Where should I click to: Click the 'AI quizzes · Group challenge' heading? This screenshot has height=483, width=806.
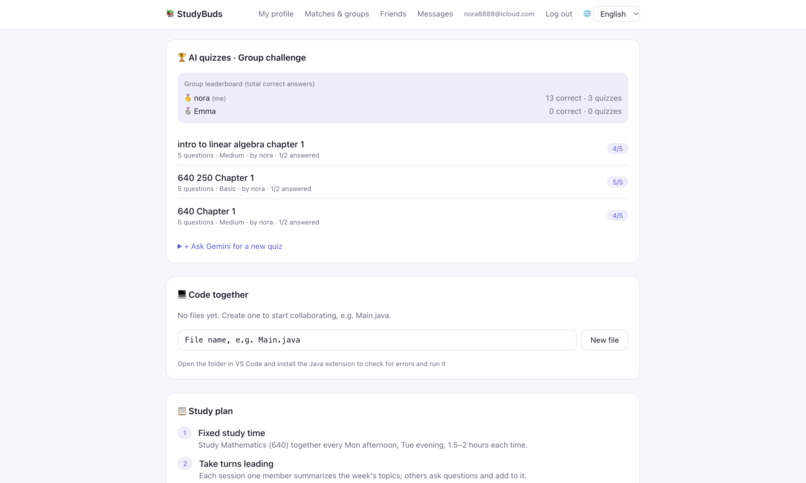(247, 58)
